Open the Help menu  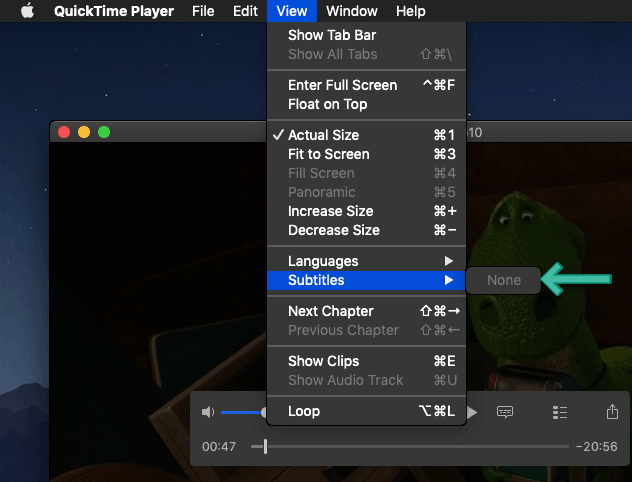coord(410,11)
